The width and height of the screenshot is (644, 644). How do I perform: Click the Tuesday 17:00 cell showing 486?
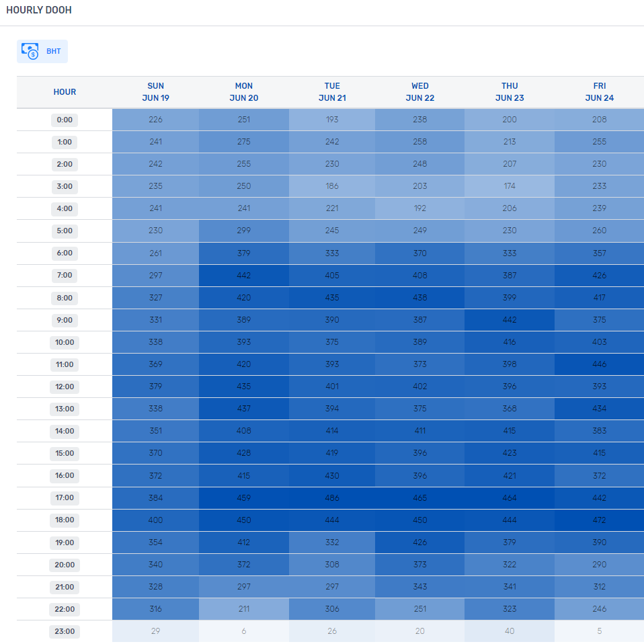point(332,497)
